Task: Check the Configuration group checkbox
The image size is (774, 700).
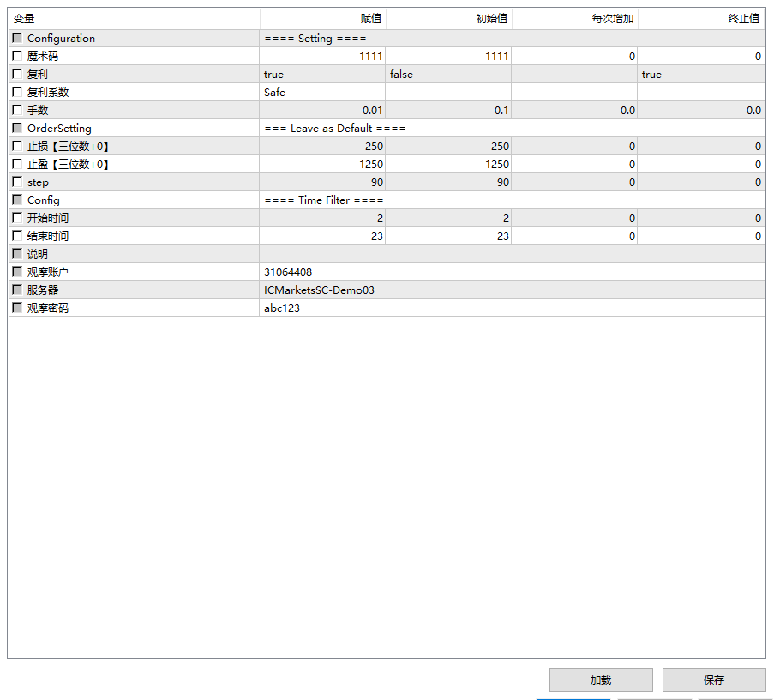Action: tap(16, 38)
